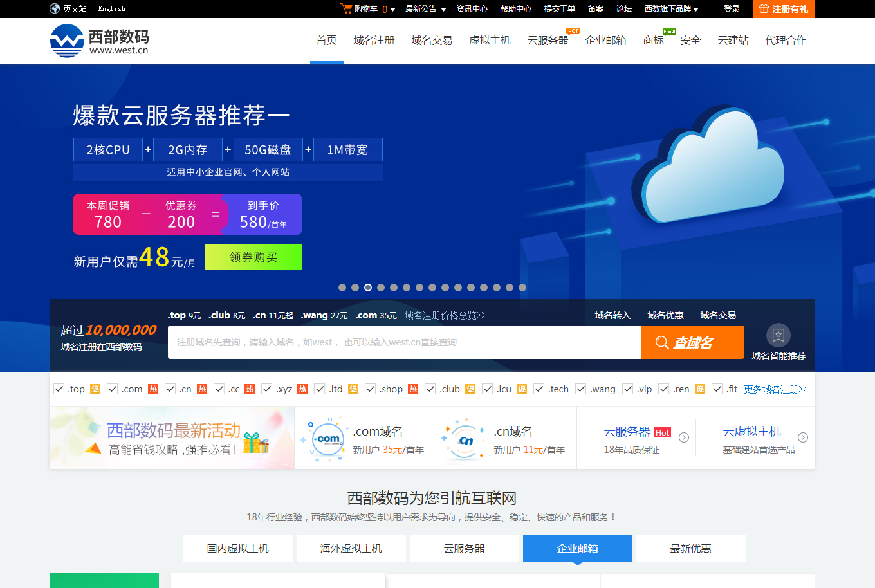
Task: Click the globe icon for English site
Action: click(55, 8)
